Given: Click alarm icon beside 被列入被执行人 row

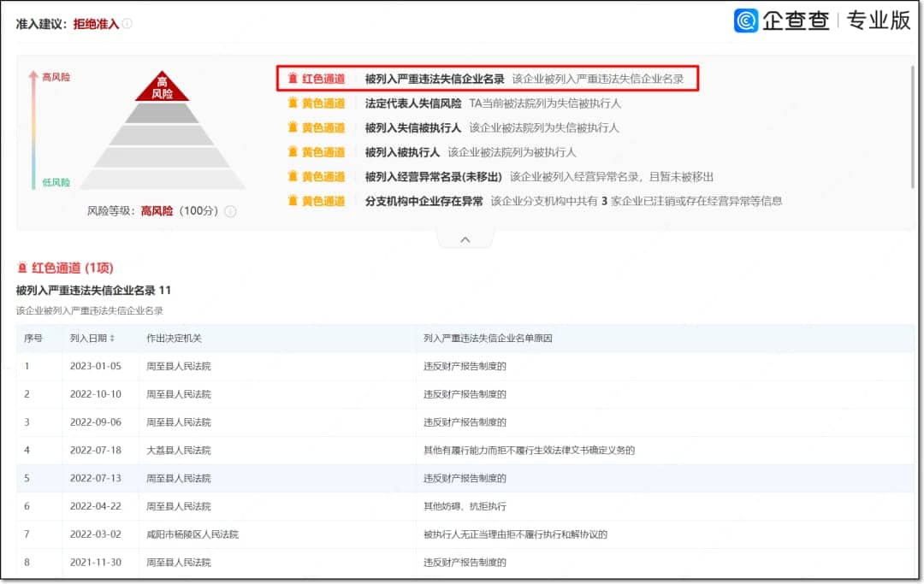Looking at the screenshot, I should click(x=293, y=152).
